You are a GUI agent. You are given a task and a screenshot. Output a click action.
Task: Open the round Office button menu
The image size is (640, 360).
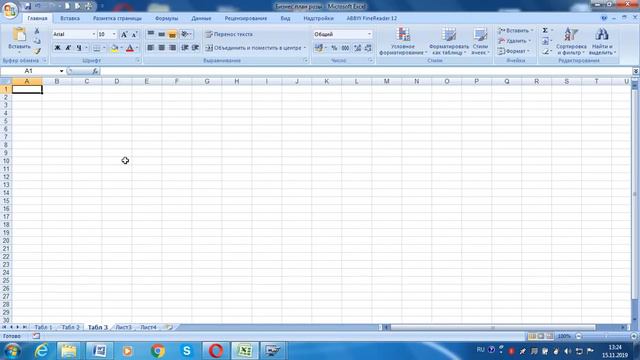click(10, 9)
